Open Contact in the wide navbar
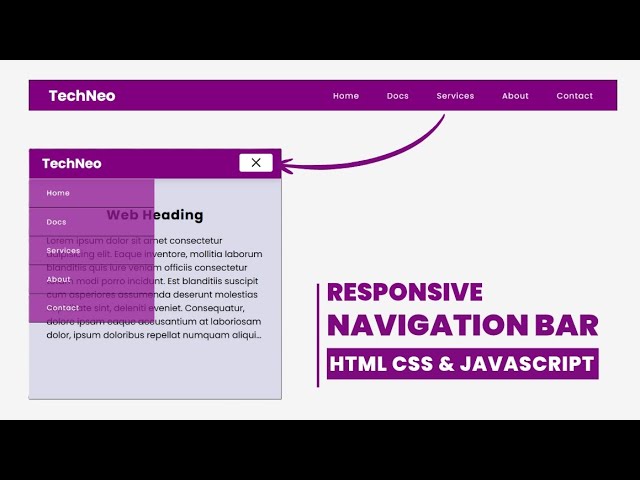Viewport: 640px width, 480px height. pos(574,96)
